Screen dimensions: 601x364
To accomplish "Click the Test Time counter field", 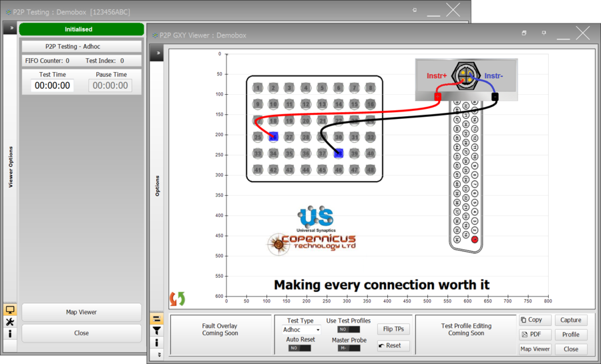I will pyautogui.click(x=52, y=85).
